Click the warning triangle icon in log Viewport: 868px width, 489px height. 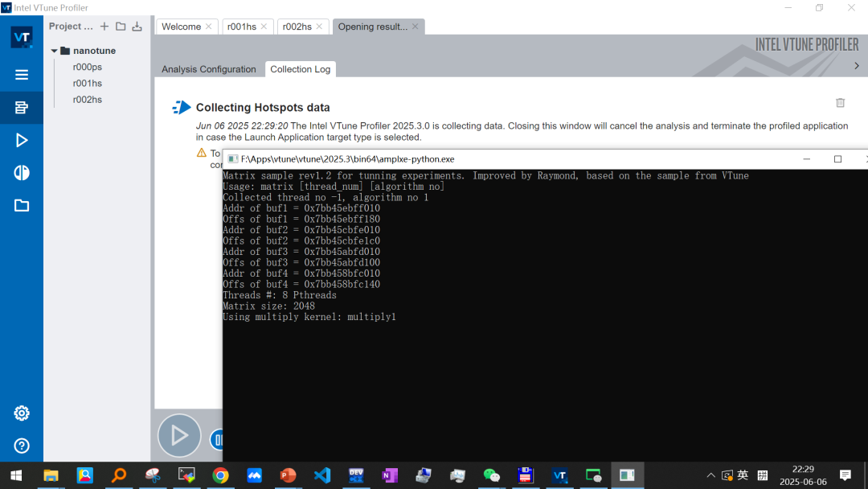click(x=202, y=152)
